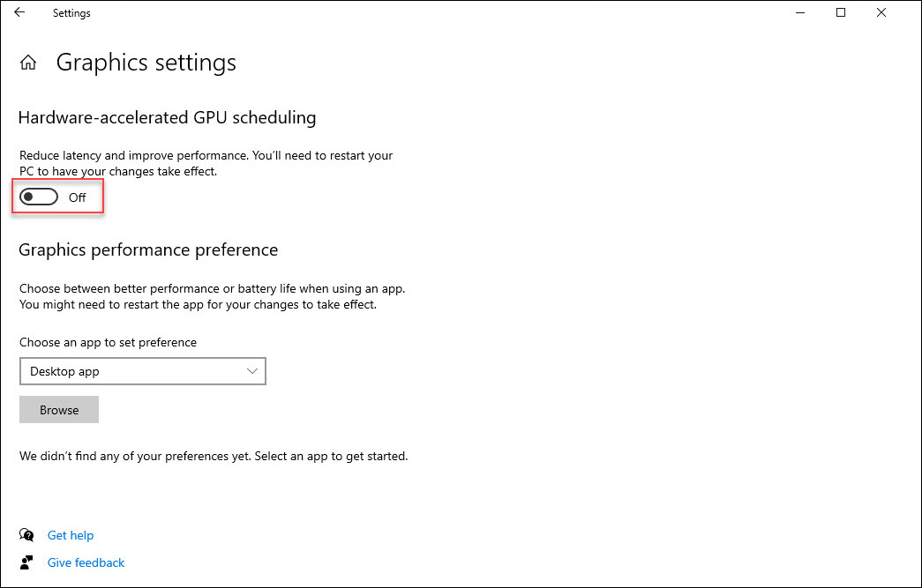This screenshot has width=922, height=588.
Task: Minimize the Settings window
Action: [800, 12]
